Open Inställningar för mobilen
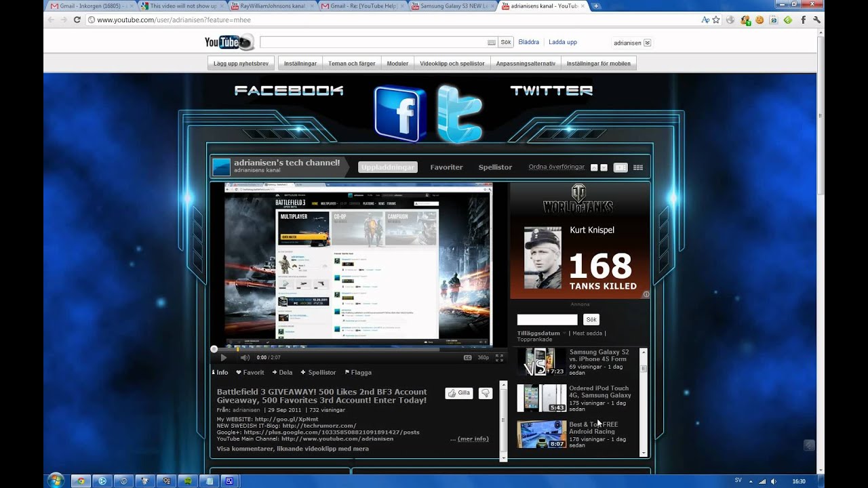Viewport: 868px width, 488px height. pyautogui.click(x=599, y=63)
